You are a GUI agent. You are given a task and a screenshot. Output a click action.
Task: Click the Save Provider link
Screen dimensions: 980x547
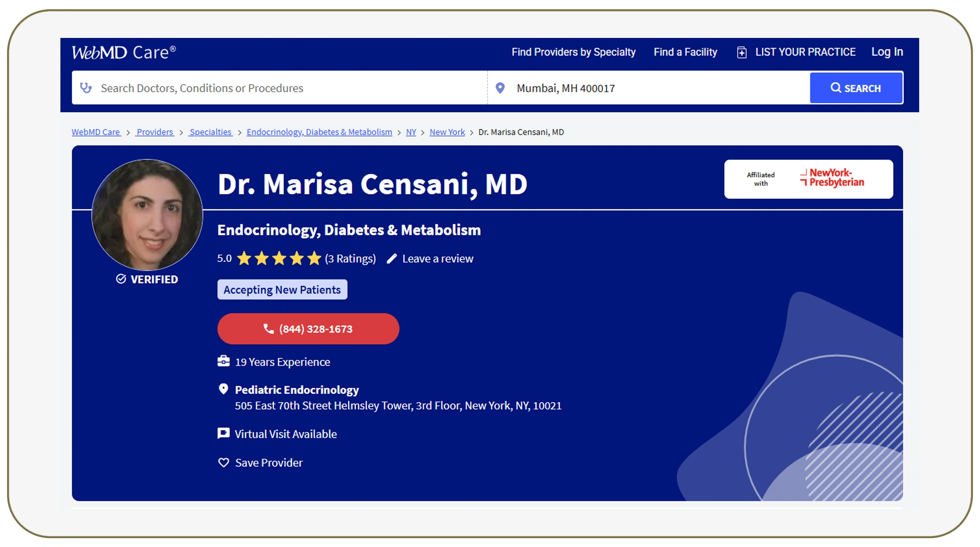(x=269, y=462)
